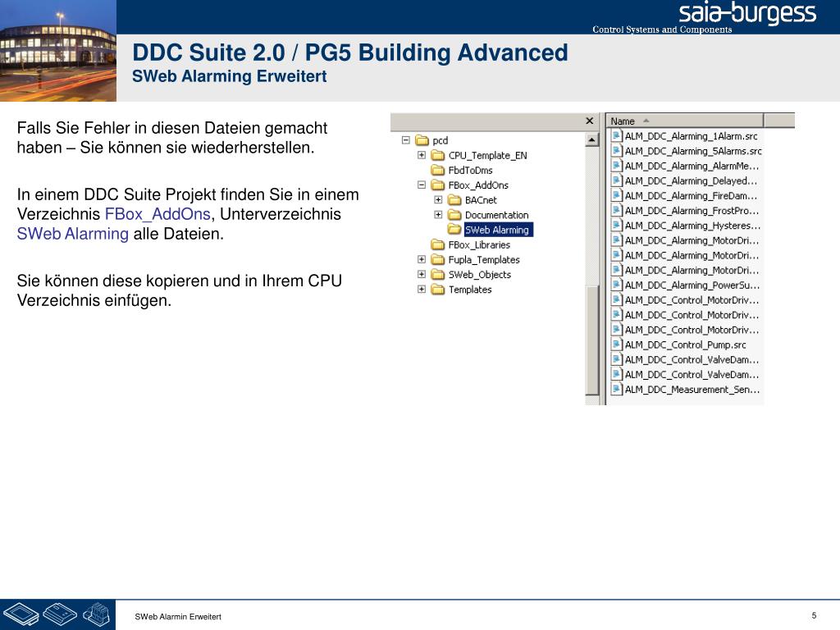Screen dimensions: 840x630
Task: Click file icon of ALM_DDC_Alarming_5Alarms.src
Action: click(617, 151)
